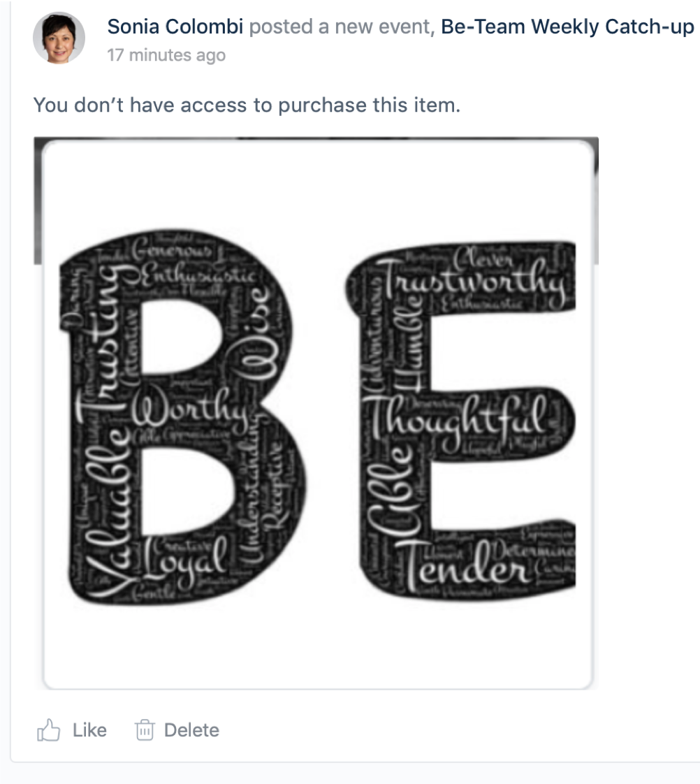Image resolution: width=700 pixels, height=784 pixels.
Task: Click the Delete label text
Action: pyautogui.click(x=191, y=730)
